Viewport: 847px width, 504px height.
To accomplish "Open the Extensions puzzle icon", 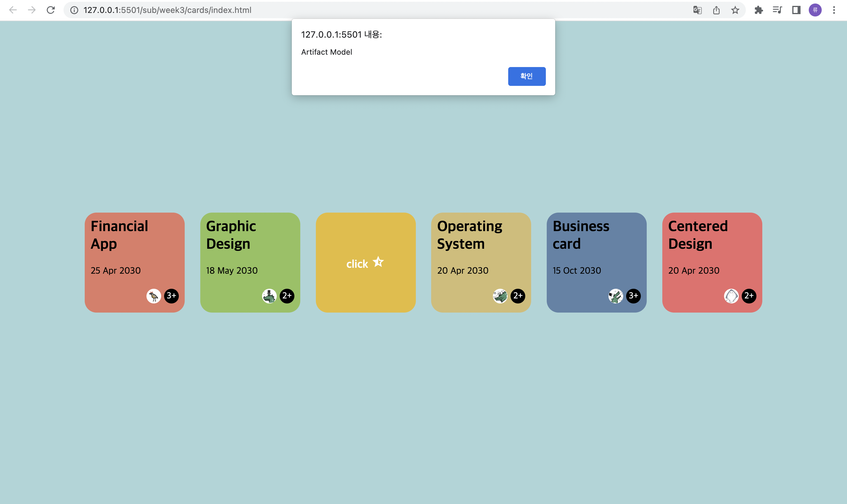I will coord(758,10).
